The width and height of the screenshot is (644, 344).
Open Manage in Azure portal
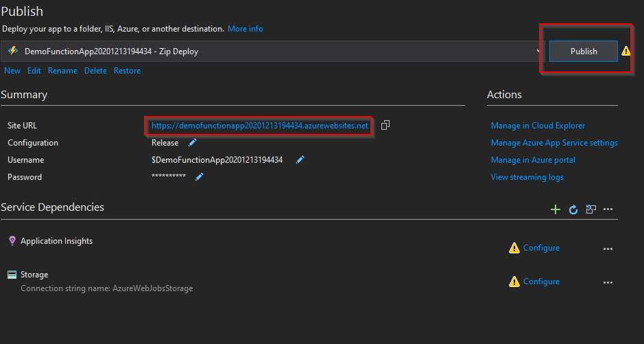click(x=533, y=160)
